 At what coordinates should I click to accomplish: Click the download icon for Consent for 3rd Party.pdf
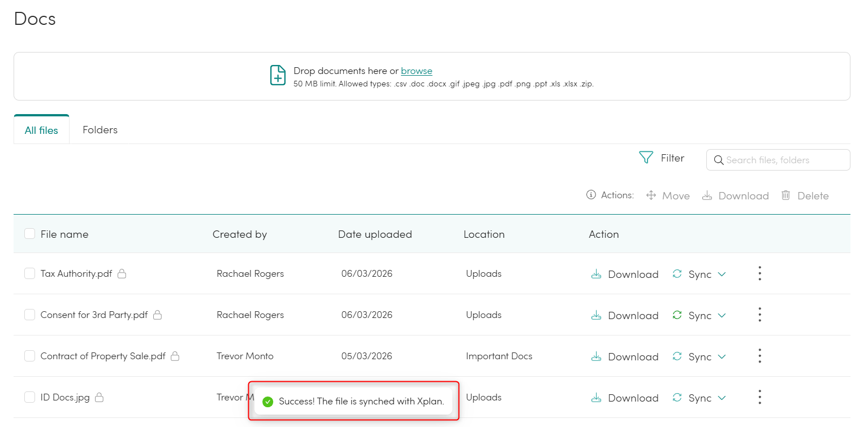pos(595,315)
